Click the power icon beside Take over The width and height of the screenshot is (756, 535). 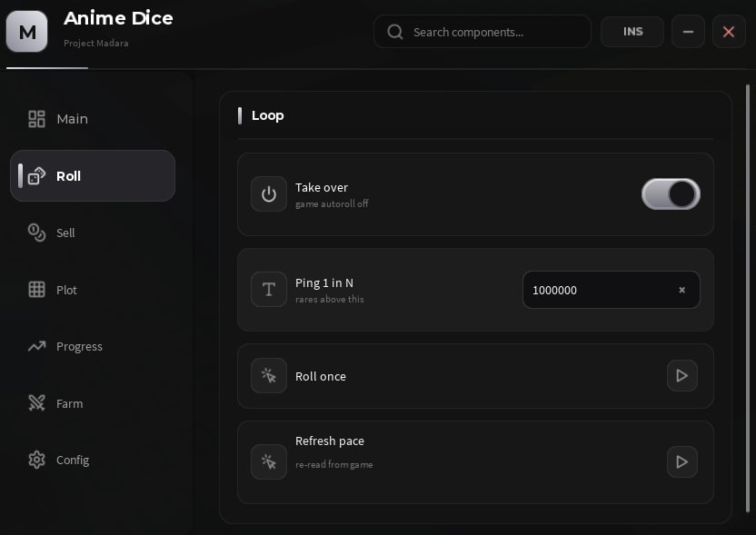[x=269, y=194]
